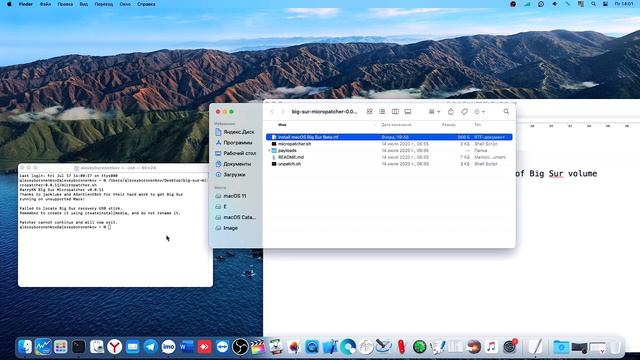Switch Finder to icon view
The image size is (640, 360).
click(x=369, y=111)
